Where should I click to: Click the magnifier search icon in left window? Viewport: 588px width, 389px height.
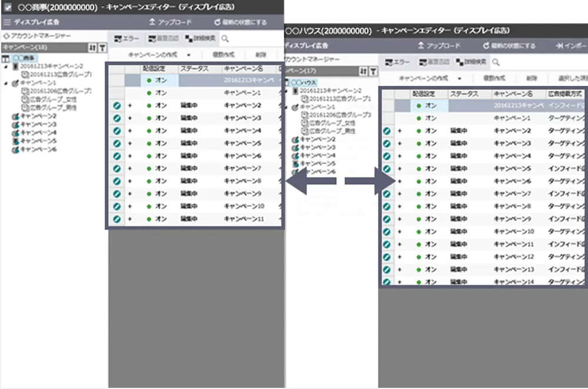(x=225, y=39)
